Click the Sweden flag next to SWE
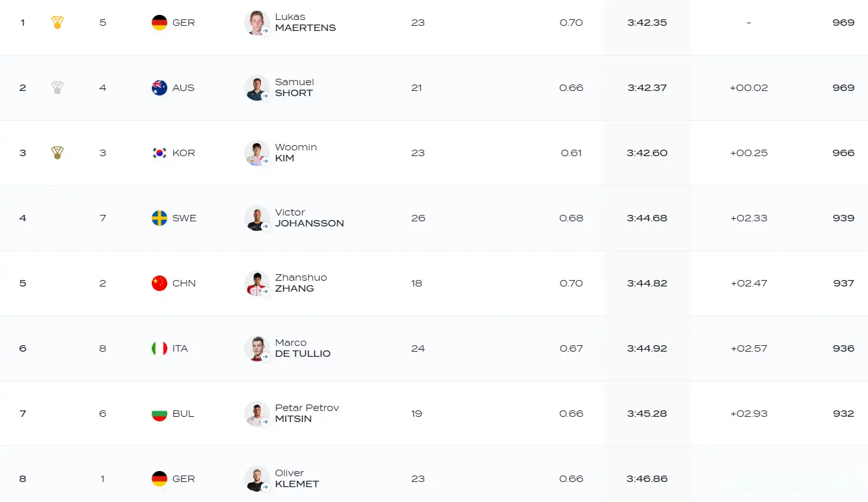868x502 pixels. (x=160, y=218)
